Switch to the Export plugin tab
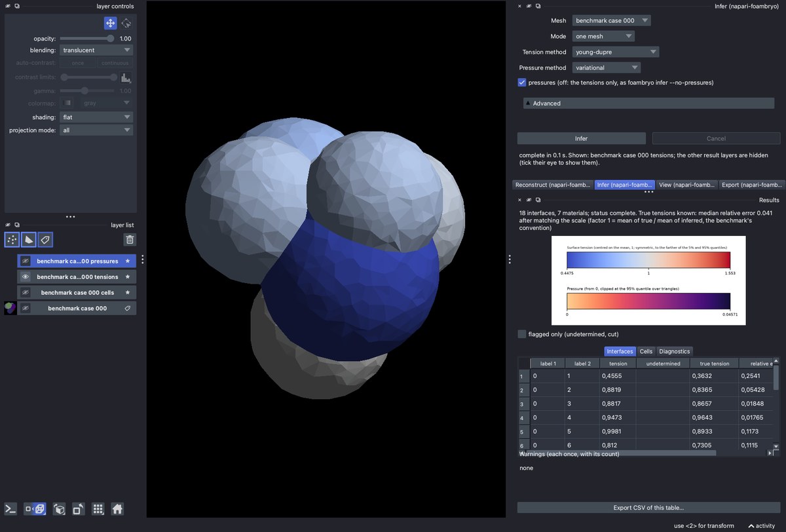 [752, 185]
